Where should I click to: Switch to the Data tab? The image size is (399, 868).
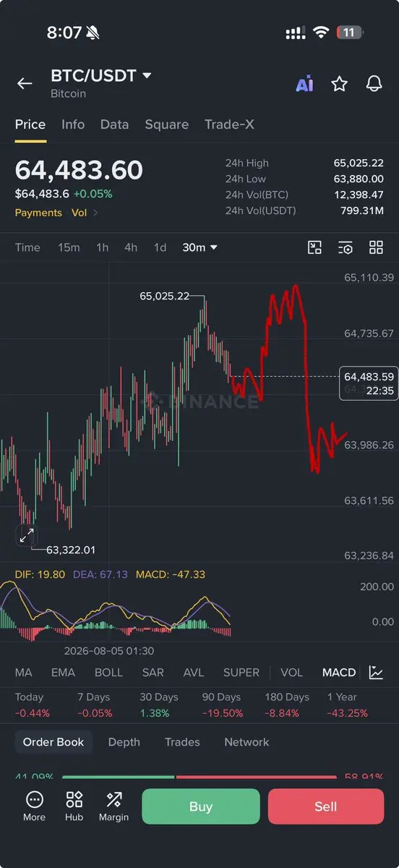[114, 124]
